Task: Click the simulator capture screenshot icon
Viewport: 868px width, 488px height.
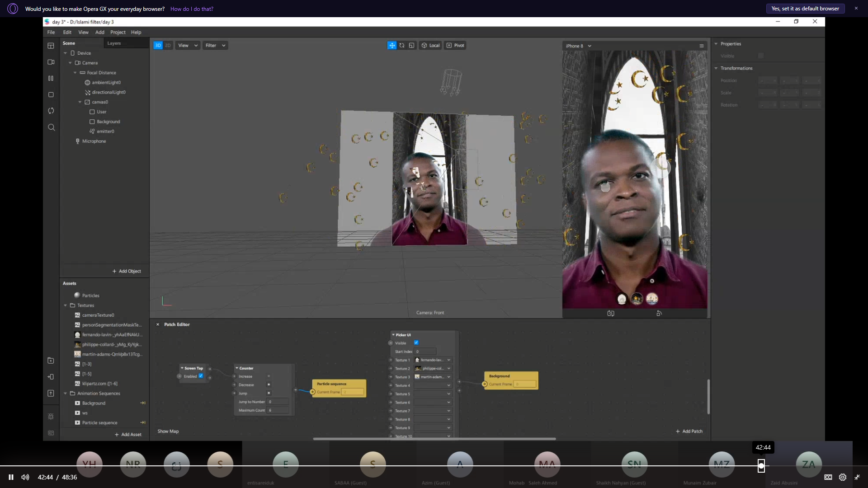Action: [611, 313]
